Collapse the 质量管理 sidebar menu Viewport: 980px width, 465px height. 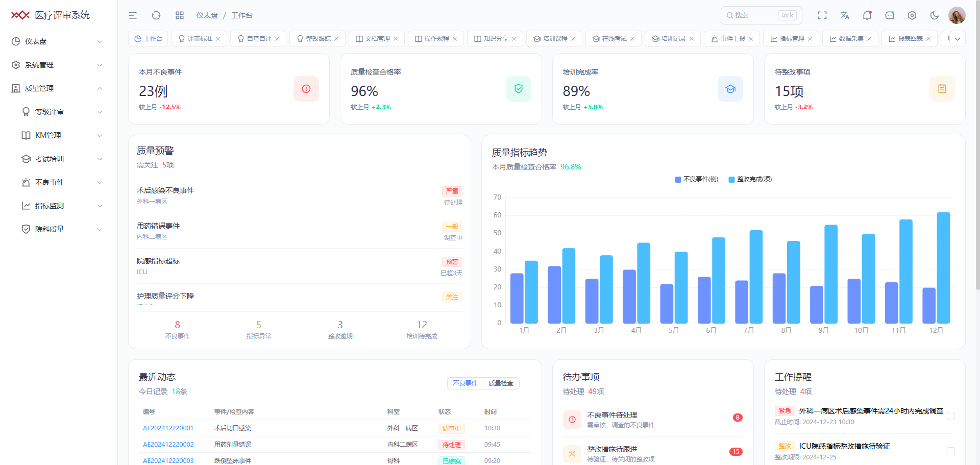point(59,88)
